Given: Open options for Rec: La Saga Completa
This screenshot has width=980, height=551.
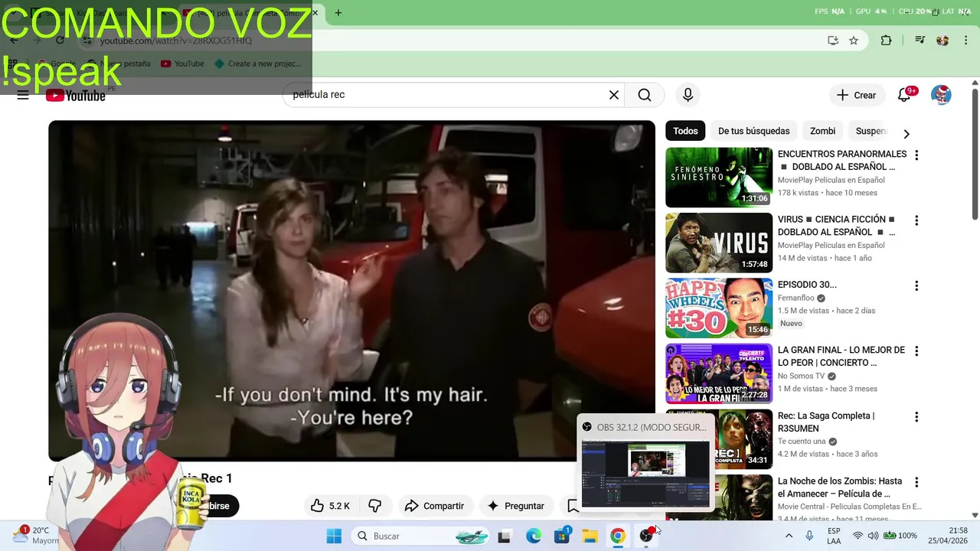Looking at the screenshot, I should coord(916,417).
